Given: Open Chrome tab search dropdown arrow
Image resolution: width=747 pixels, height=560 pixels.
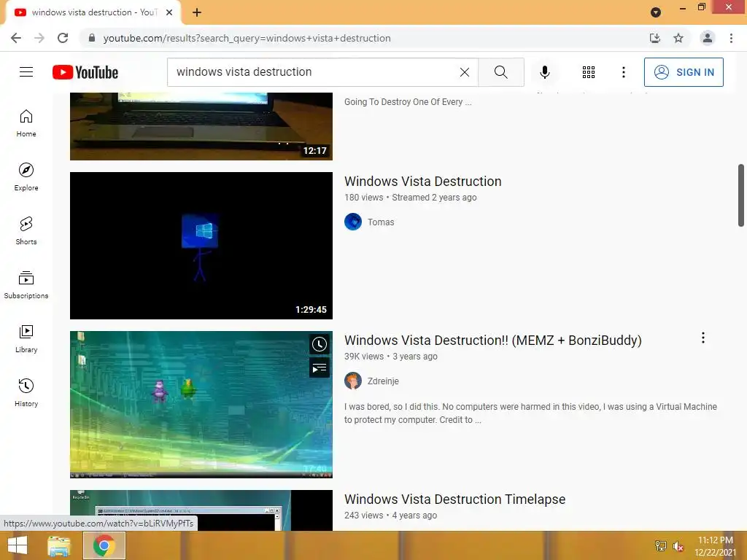Looking at the screenshot, I should (656, 12).
